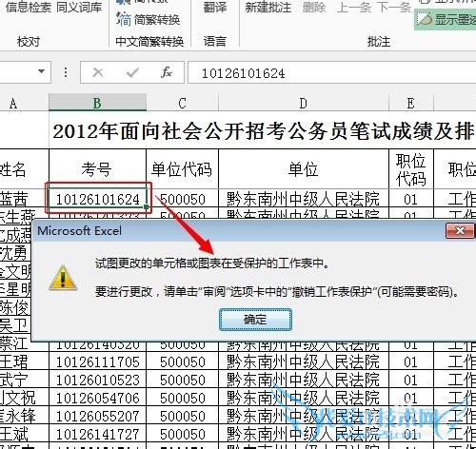Image resolution: width=476 pixels, height=449 pixels.
Task: Select the 考号 header cell
Action: tap(97, 168)
